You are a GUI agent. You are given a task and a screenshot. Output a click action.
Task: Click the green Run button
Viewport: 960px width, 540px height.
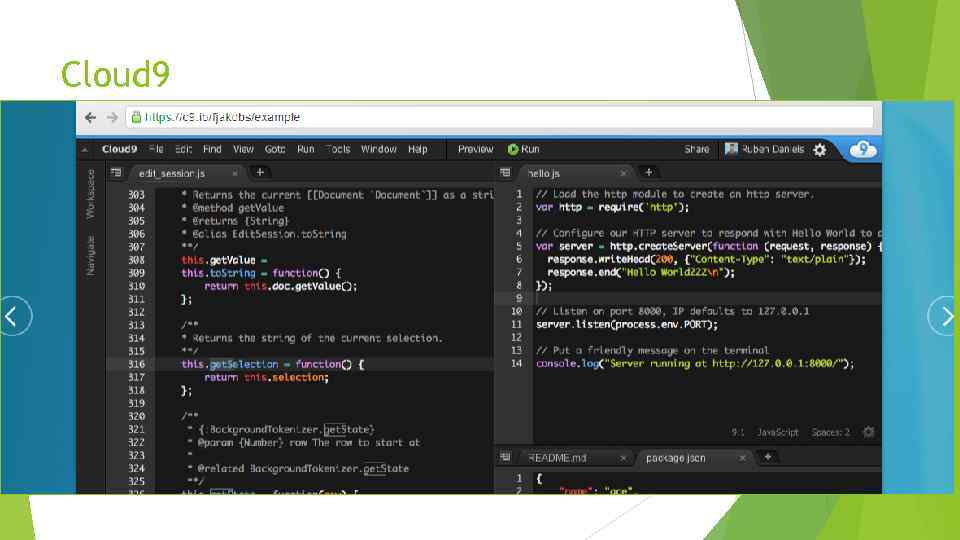(x=524, y=149)
